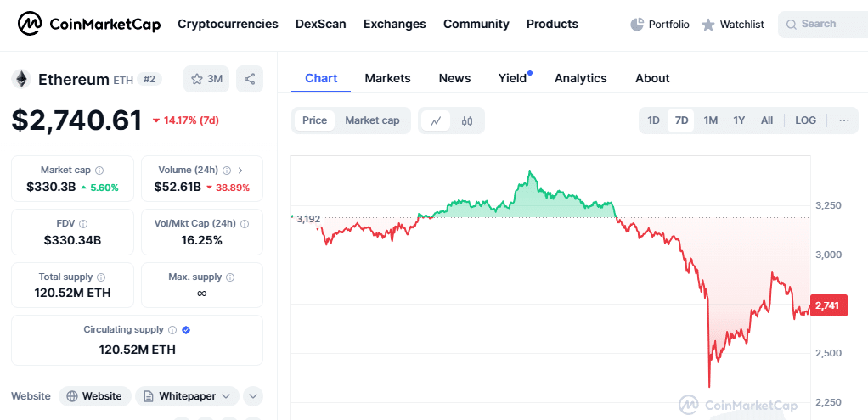
Task: Switch to the Analytics tab
Action: pos(581,79)
